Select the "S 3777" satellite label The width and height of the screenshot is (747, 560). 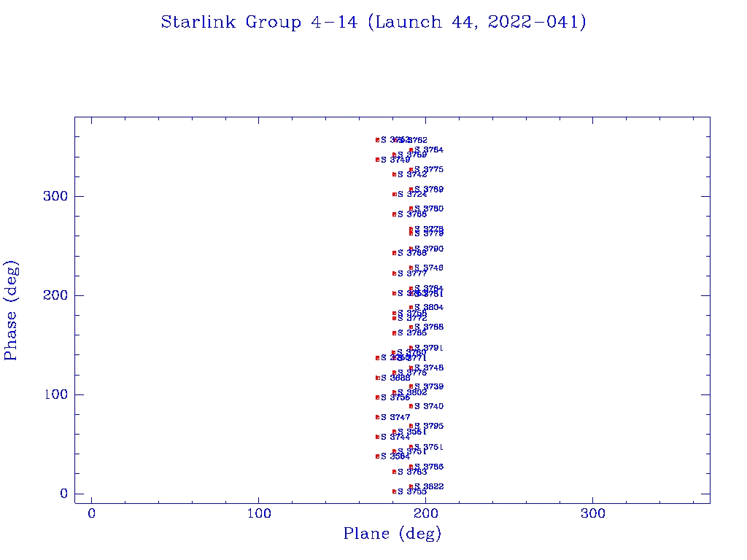[x=412, y=274]
